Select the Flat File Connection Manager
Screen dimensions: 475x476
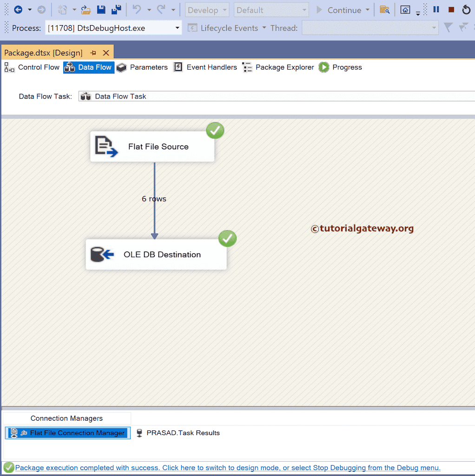click(x=67, y=433)
